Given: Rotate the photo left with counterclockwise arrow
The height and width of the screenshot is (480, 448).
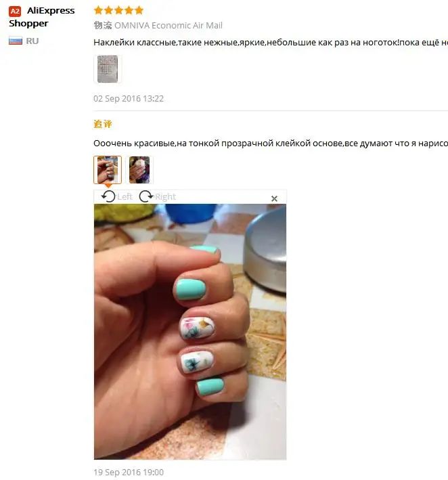Looking at the screenshot, I should click(x=108, y=196).
